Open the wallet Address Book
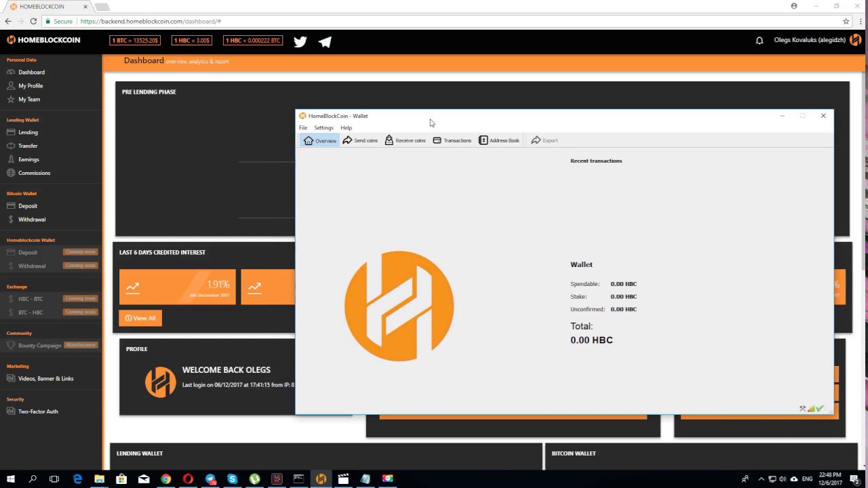Viewport: 868px width, 488px height. click(x=498, y=140)
